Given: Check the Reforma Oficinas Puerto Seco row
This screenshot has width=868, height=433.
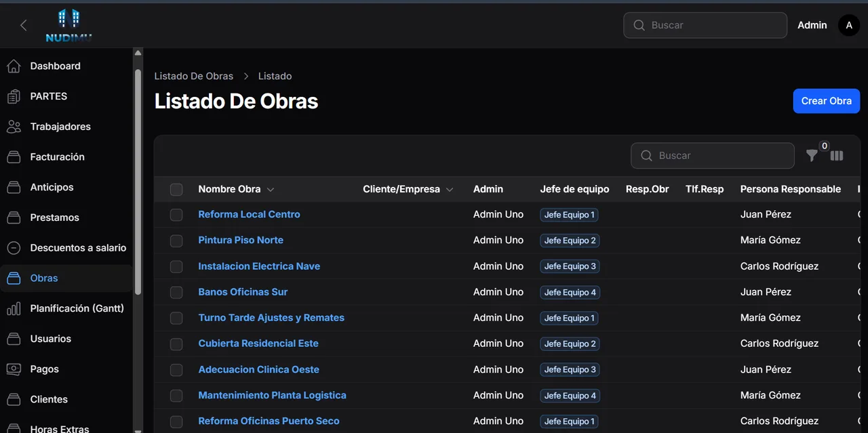Looking at the screenshot, I should pos(176,421).
